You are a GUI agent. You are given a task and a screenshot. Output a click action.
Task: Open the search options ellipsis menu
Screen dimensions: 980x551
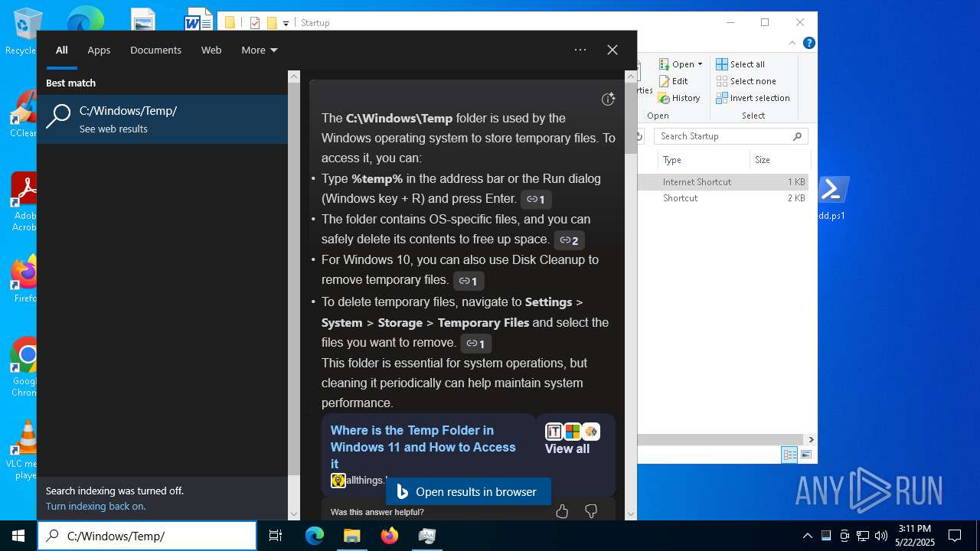pos(580,50)
